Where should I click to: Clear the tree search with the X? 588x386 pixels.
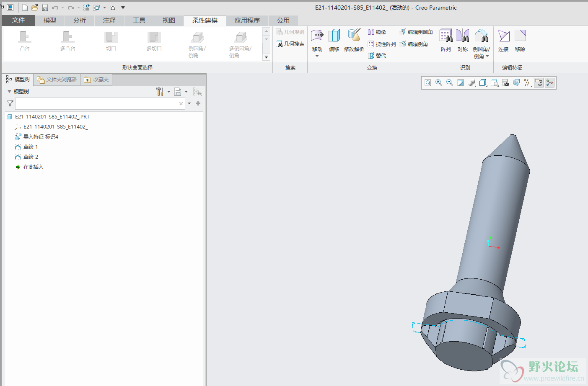[x=181, y=103]
